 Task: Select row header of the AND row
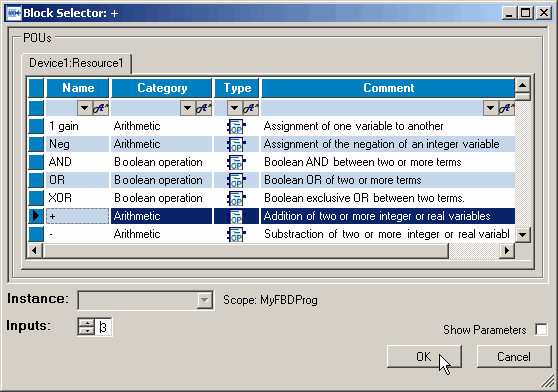pos(36,162)
